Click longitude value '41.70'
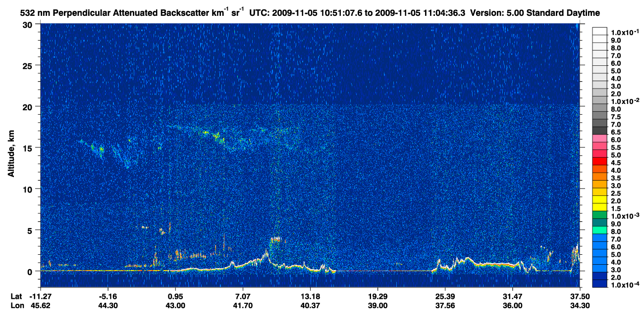 point(243,305)
